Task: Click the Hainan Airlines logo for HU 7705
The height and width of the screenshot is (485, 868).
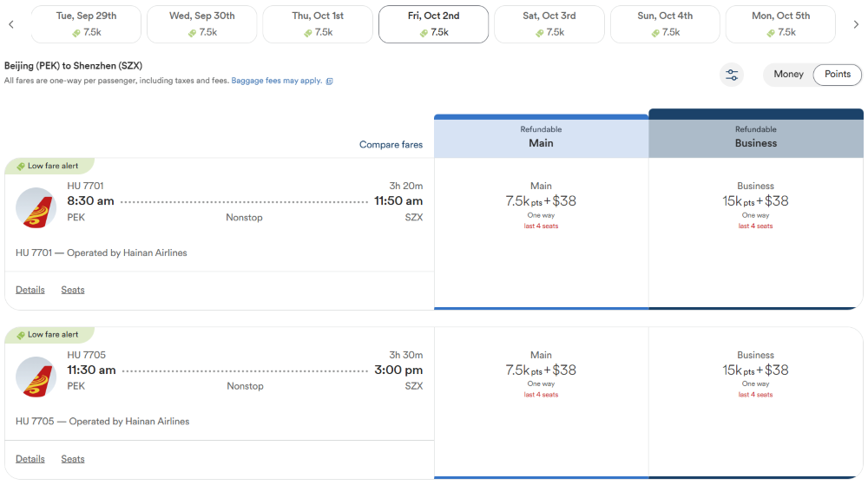Action: click(36, 377)
